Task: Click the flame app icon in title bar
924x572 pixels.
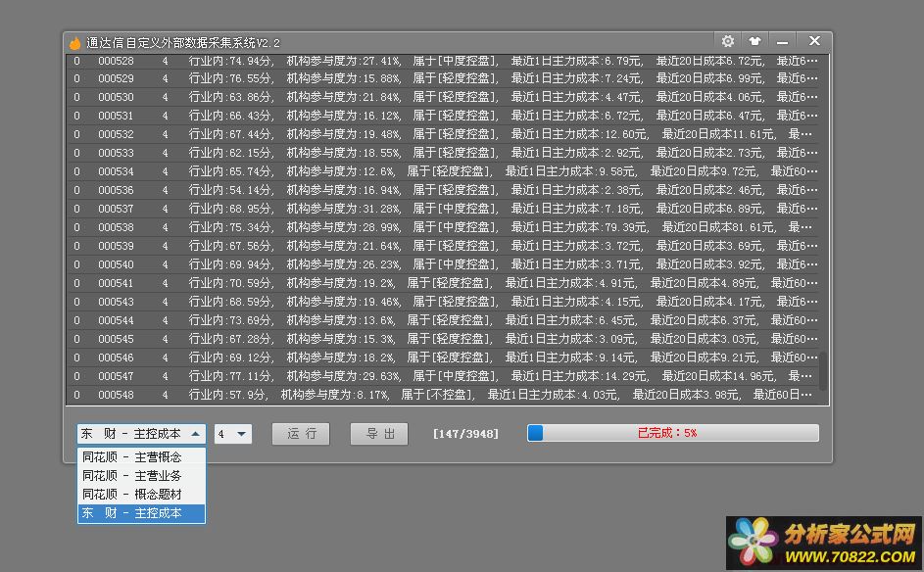Action: pos(74,42)
